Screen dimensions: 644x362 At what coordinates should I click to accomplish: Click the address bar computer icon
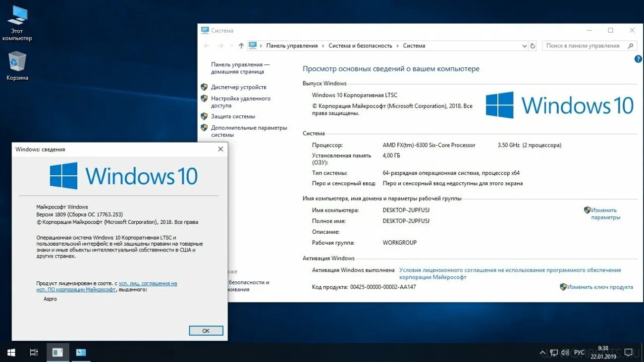coord(253,46)
